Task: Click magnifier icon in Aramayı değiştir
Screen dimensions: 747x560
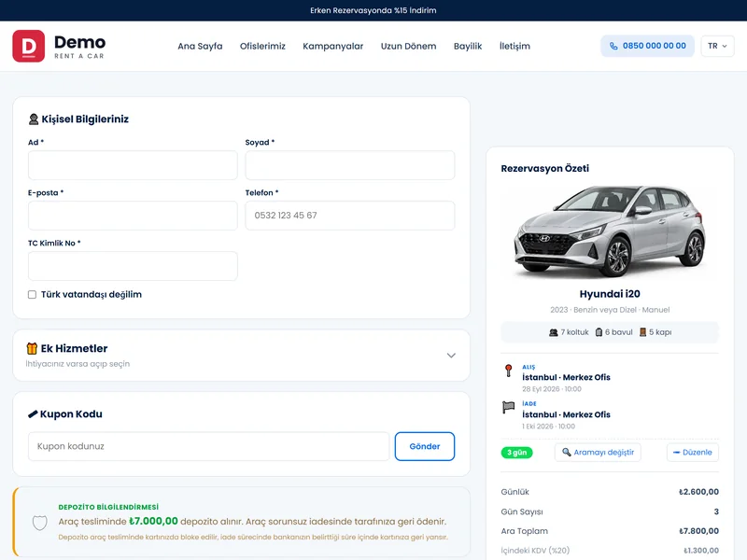Action: (567, 452)
